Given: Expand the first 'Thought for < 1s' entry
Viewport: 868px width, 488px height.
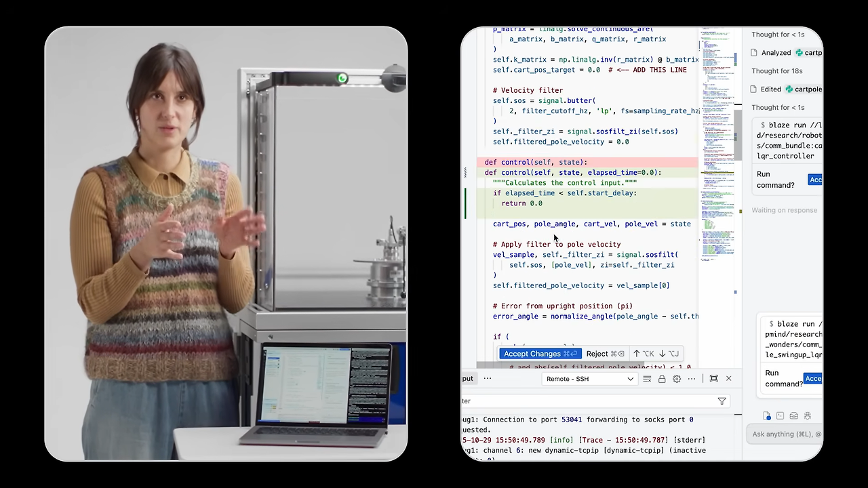Looking at the screenshot, I should point(778,35).
